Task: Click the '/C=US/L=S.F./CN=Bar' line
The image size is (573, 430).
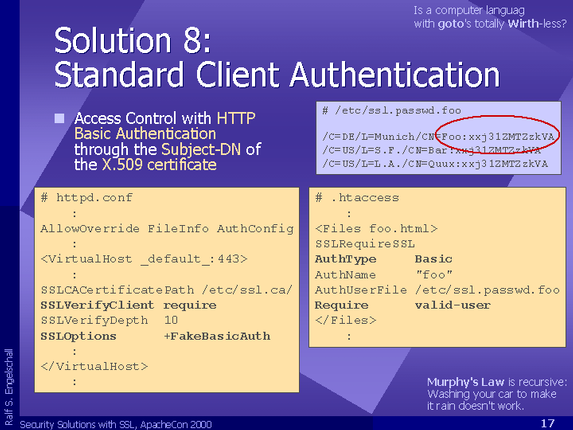Action: pyautogui.click(x=431, y=150)
